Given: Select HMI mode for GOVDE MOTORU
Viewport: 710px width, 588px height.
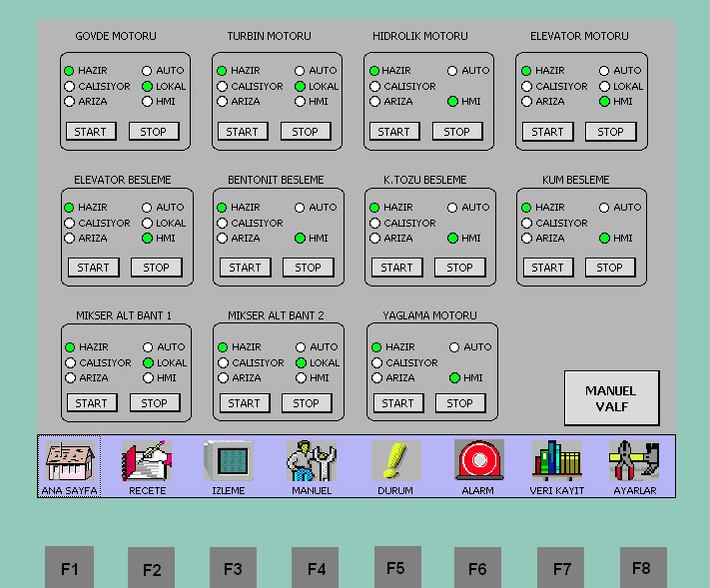Looking at the screenshot, I should coord(147,102).
